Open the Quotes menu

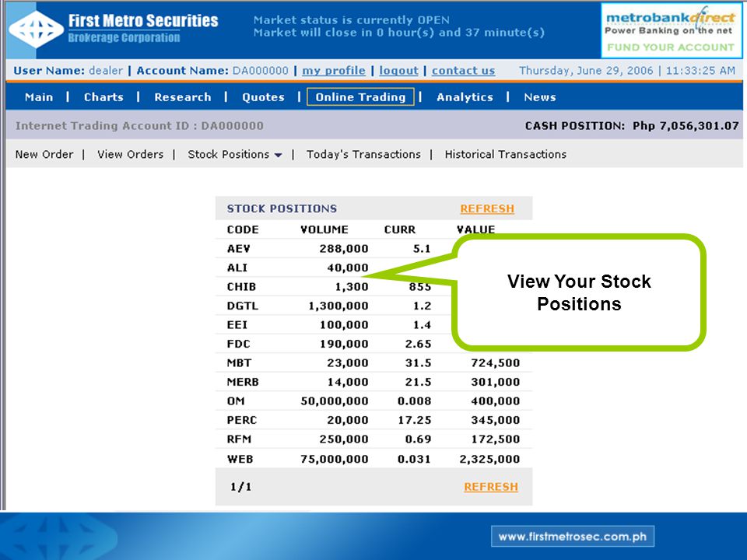(x=263, y=97)
